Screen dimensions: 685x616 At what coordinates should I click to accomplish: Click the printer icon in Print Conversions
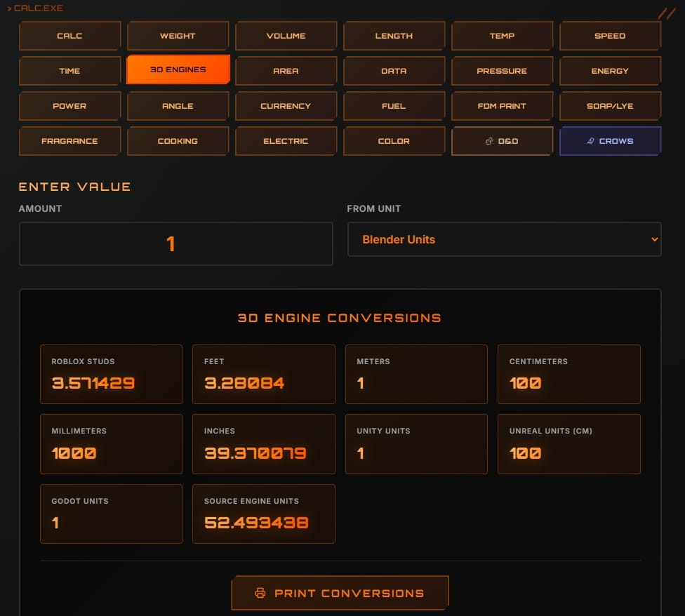coord(260,593)
